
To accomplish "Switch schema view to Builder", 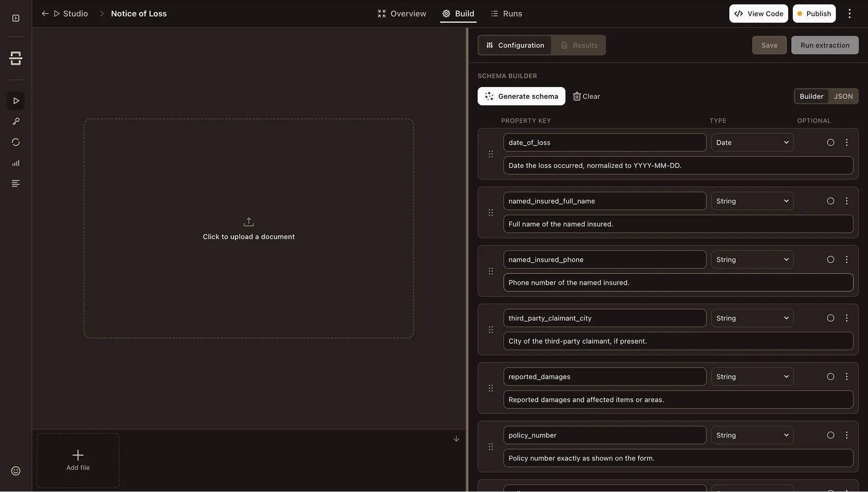I will tap(811, 96).
